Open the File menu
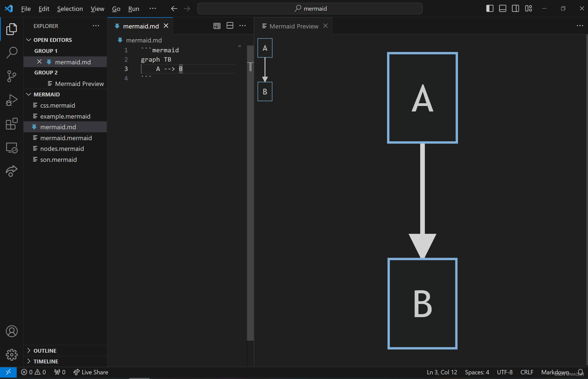The height and width of the screenshot is (379, 588). 26,8
